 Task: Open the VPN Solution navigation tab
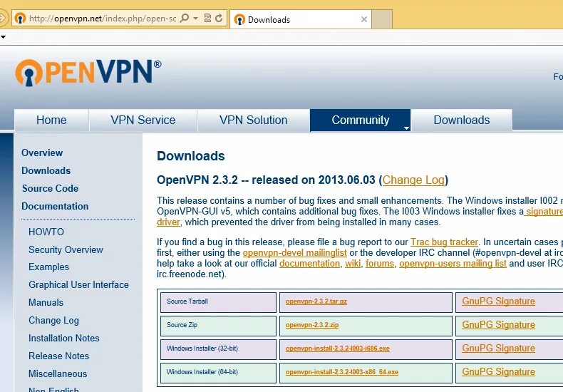pyautogui.click(x=253, y=120)
